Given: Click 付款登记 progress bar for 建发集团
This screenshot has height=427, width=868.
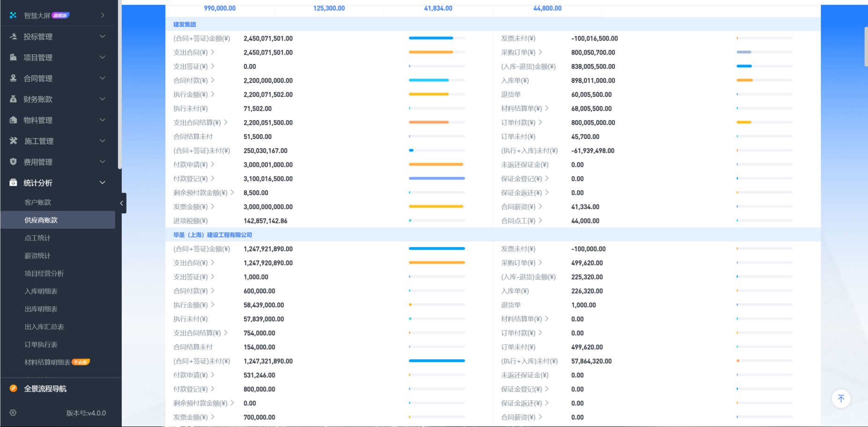Looking at the screenshot, I should [x=436, y=179].
